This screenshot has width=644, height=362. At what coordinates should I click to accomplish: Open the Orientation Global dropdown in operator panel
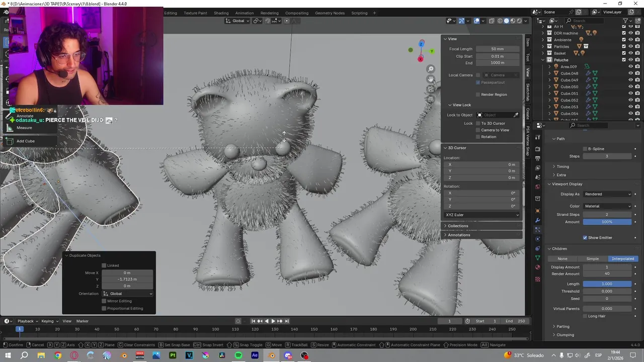128,294
